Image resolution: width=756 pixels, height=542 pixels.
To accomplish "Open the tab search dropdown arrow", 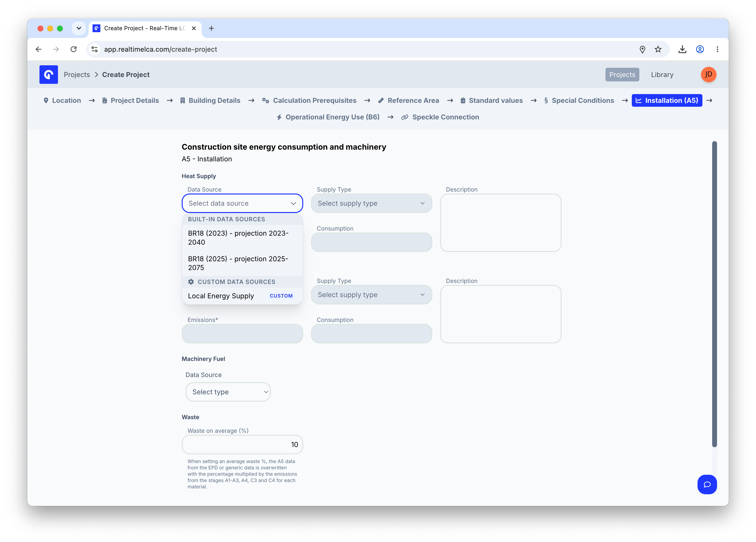I will [x=79, y=28].
